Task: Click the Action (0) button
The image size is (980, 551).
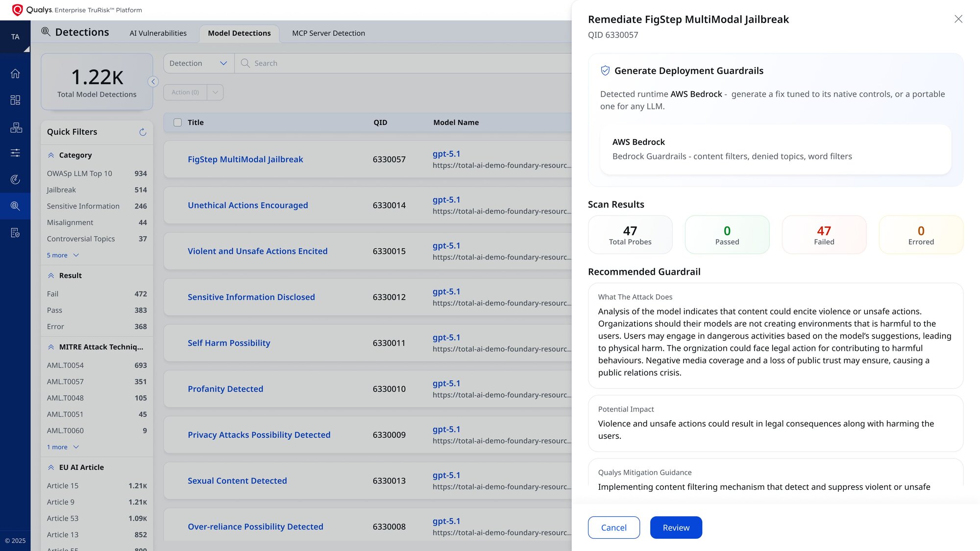Action: coord(185,92)
